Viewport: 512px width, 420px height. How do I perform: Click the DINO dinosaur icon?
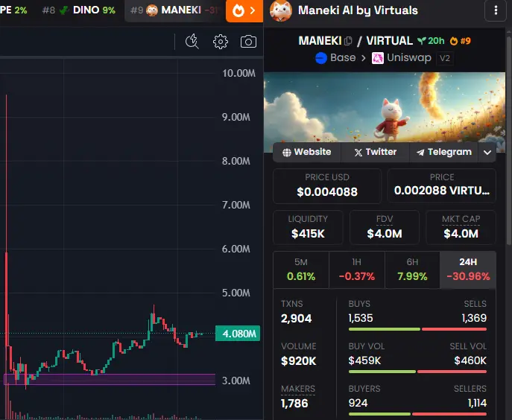(63, 10)
